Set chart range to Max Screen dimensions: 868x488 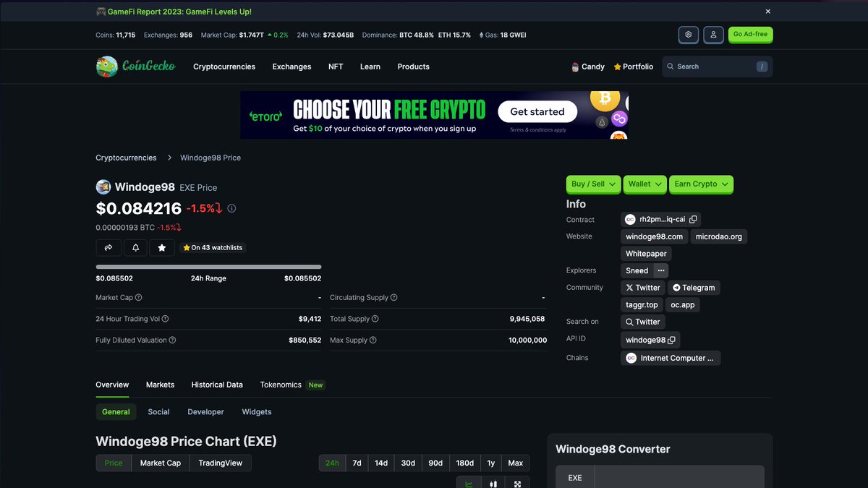pos(516,463)
